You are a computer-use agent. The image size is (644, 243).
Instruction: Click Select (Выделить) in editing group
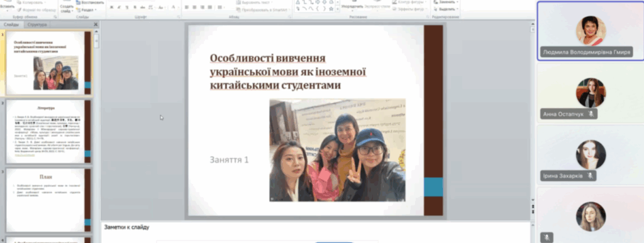(446, 9)
